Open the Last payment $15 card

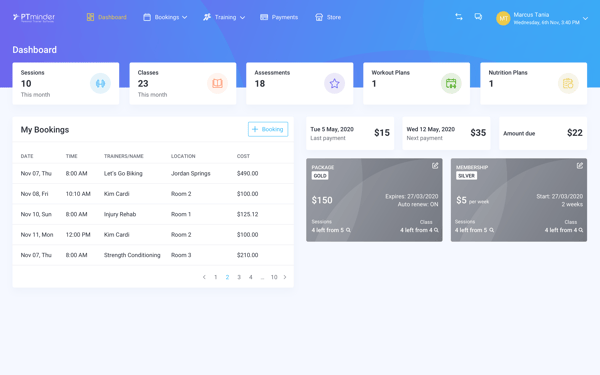[x=350, y=133]
